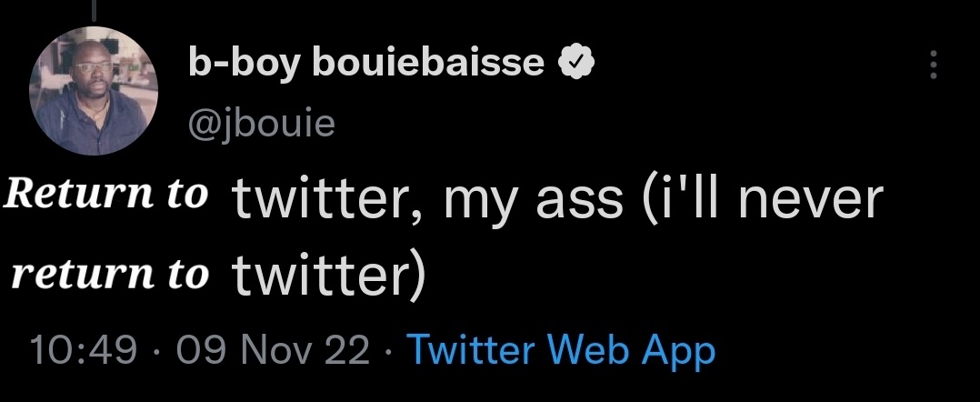Image resolution: width=980 pixels, height=402 pixels.
Task: Click the thread connector line above the avatar
Action: tap(94, 8)
